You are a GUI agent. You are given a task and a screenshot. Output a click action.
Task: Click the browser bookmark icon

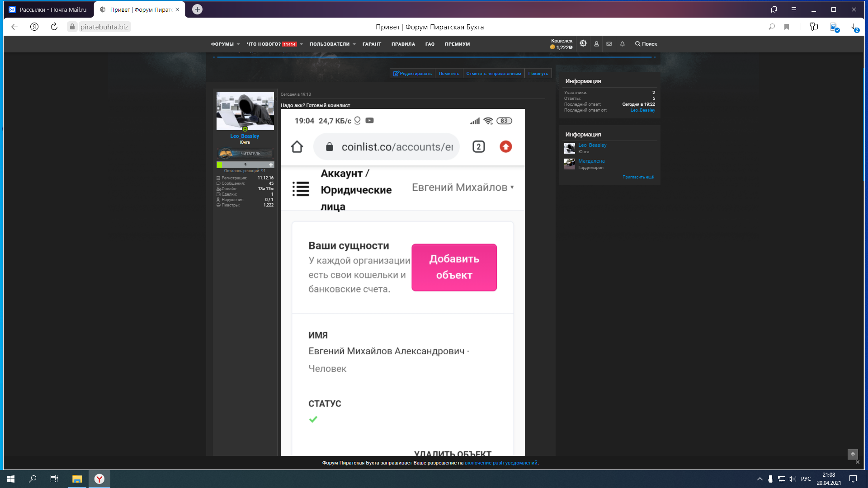(787, 27)
